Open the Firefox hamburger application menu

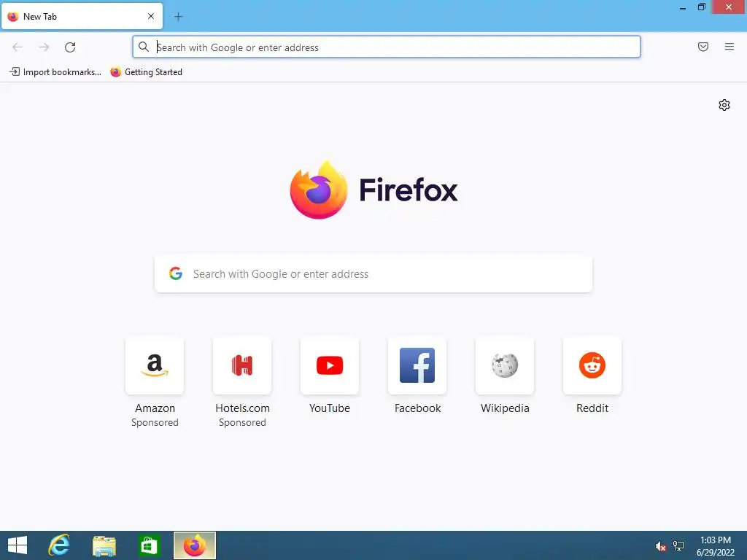(x=729, y=47)
